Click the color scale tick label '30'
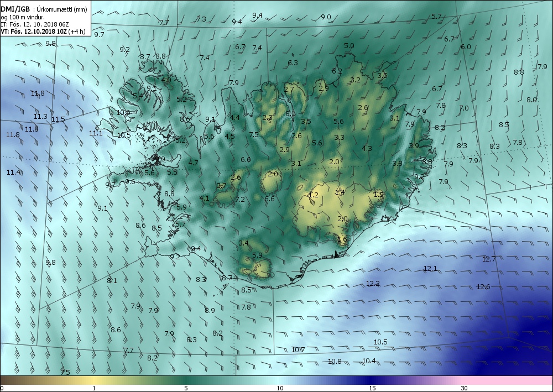 (x=464, y=389)
